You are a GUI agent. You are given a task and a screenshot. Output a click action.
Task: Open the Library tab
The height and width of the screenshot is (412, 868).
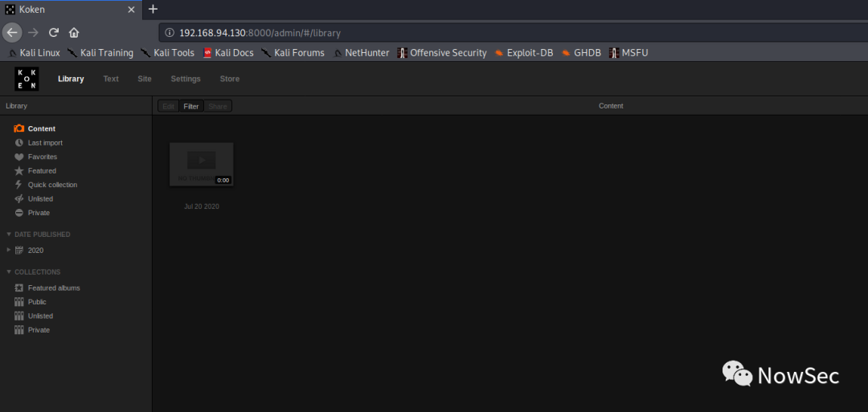(x=71, y=79)
